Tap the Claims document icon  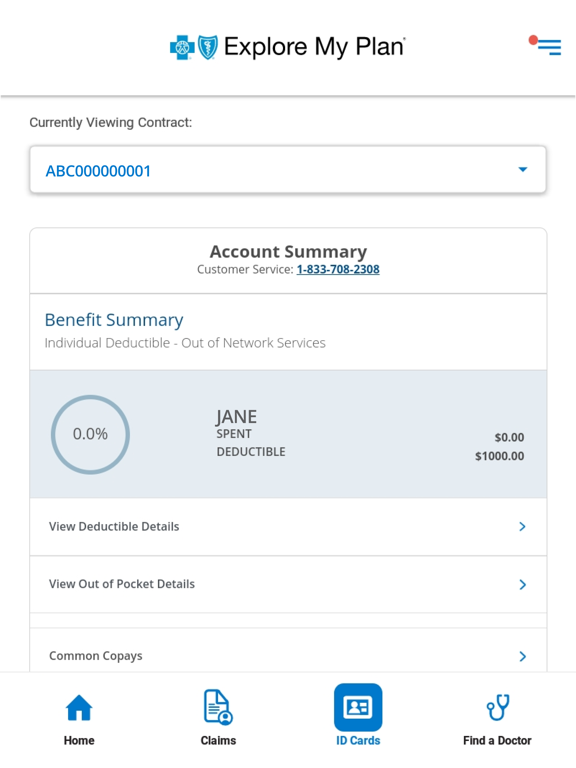pos(218,707)
